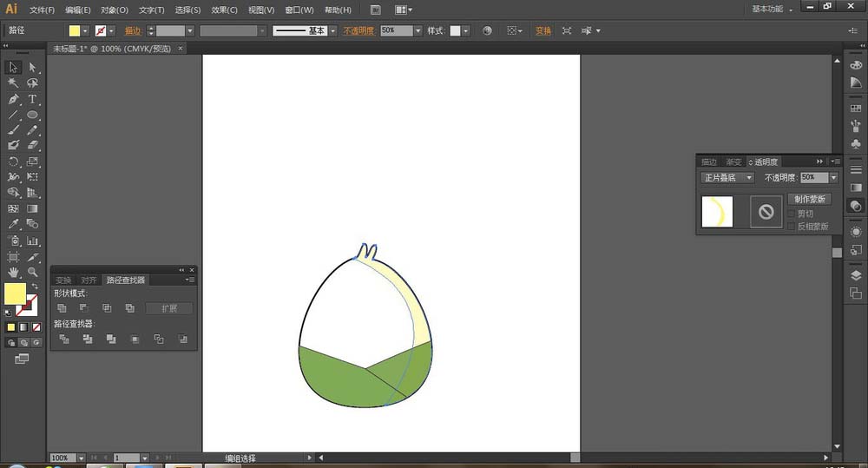Switch to the 对齐 tab

89,280
